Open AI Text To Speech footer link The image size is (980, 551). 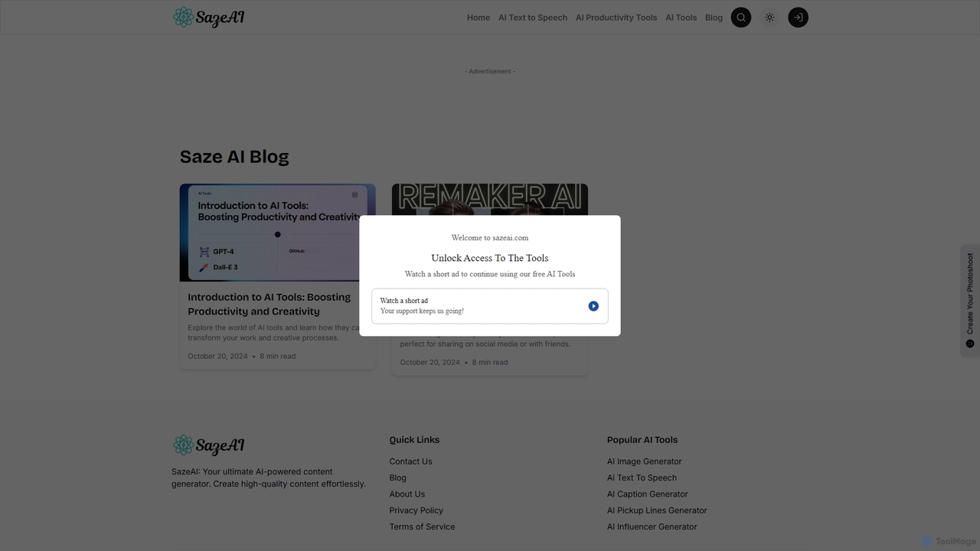642,478
